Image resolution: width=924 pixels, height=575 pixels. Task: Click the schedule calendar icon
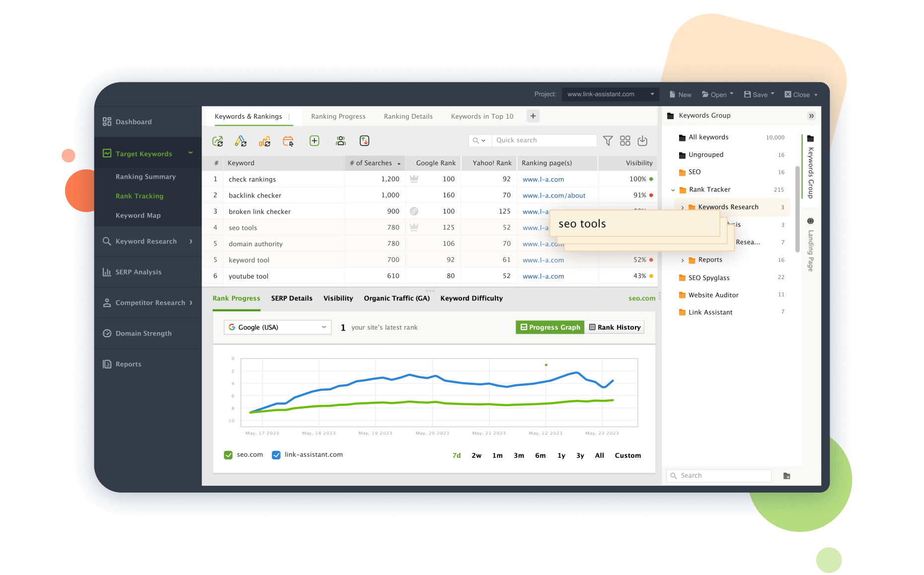pos(288,141)
